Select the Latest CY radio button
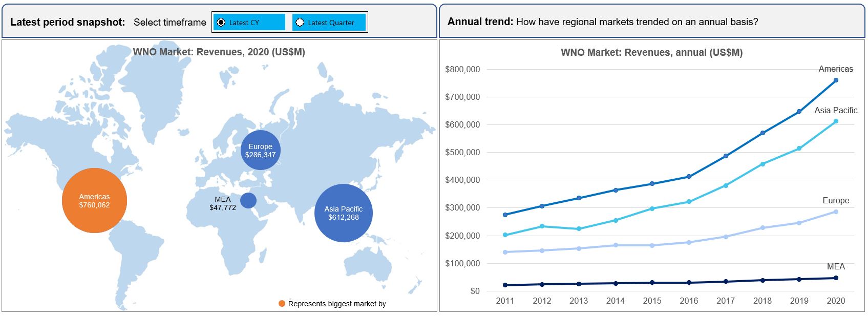Viewport: 868px width, 316px height. click(221, 23)
